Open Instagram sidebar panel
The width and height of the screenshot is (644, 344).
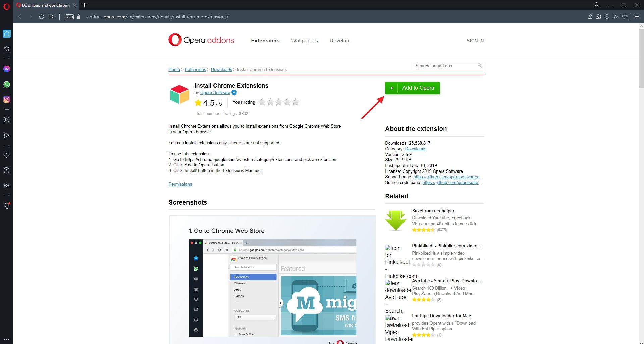(x=7, y=99)
